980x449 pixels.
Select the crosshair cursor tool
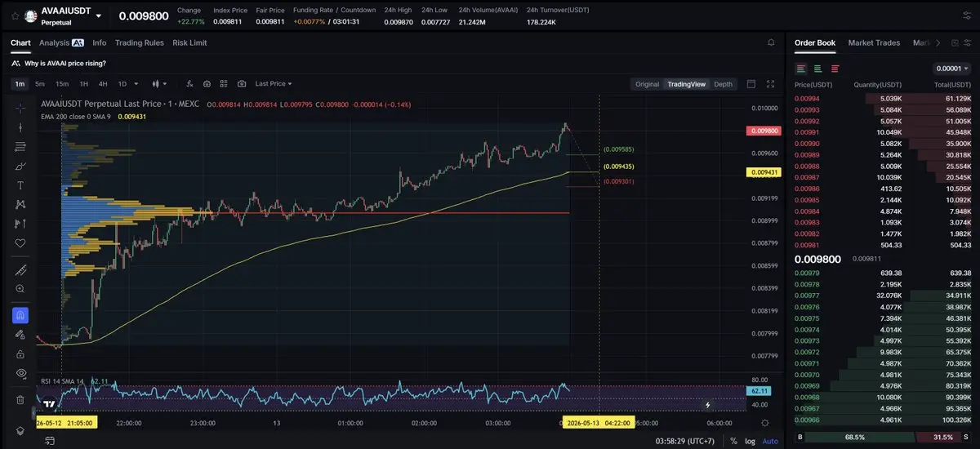coord(20,108)
